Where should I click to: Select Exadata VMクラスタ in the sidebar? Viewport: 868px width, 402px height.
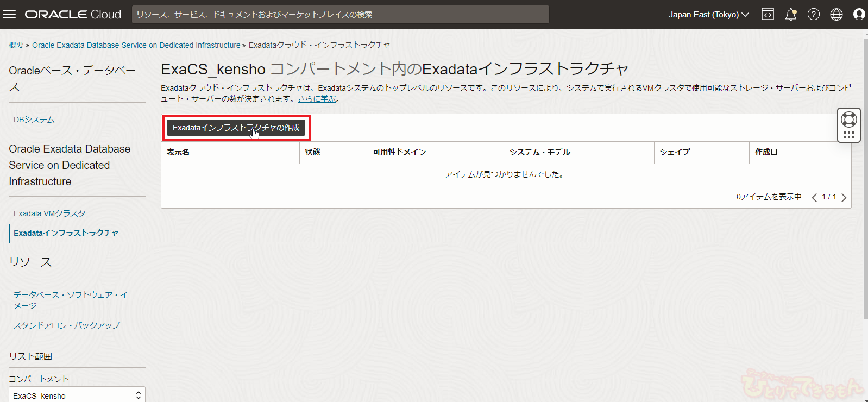pos(49,213)
